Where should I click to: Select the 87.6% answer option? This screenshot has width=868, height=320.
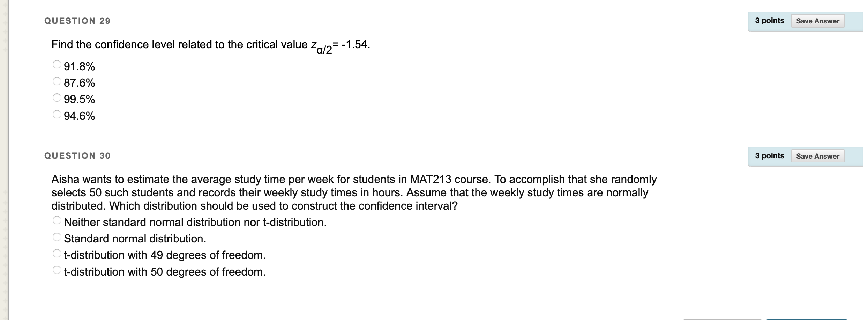click(57, 81)
